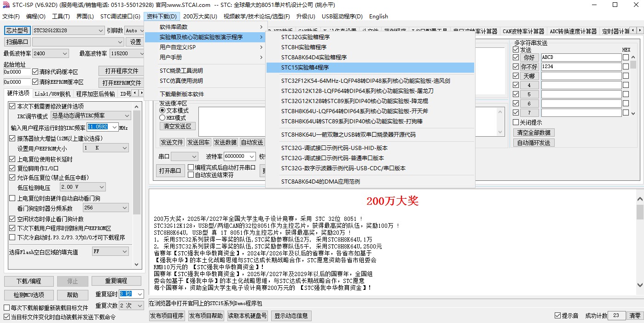Choose STC32G实验箱程序 from submenu
This screenshot has width=644, height=323.
click(x=370, y=37)
